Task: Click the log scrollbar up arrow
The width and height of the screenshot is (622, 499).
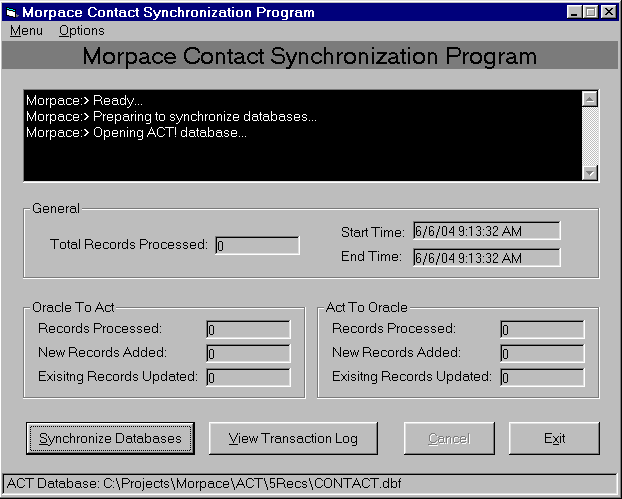Action: (x=590, y=99)
